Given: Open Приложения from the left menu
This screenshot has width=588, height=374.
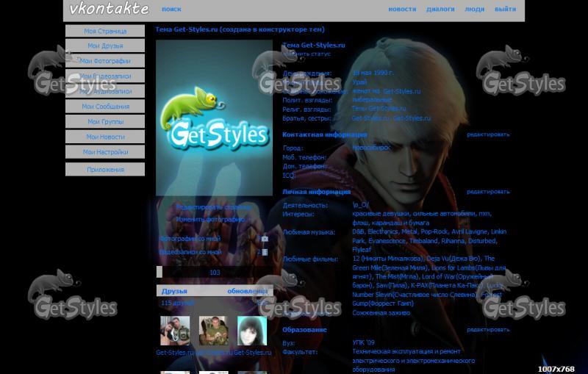Looking at the screenshot, I should 105,170.
